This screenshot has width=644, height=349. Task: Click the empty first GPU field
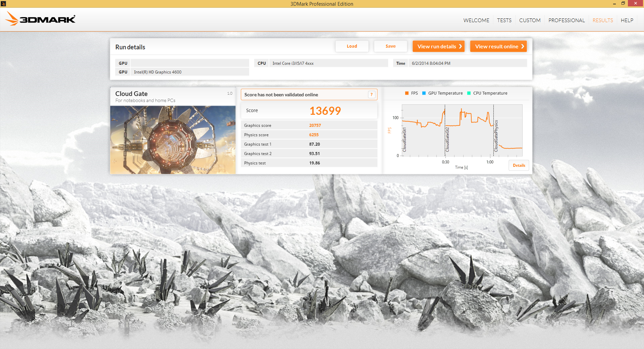[190, 63]
